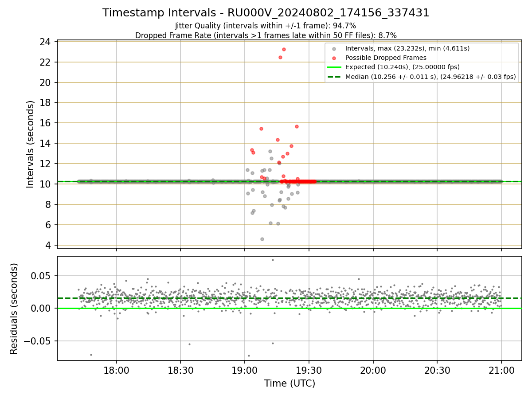Select the 'Jitter Quality' 94.7% subtitle line

click(266, 26)
